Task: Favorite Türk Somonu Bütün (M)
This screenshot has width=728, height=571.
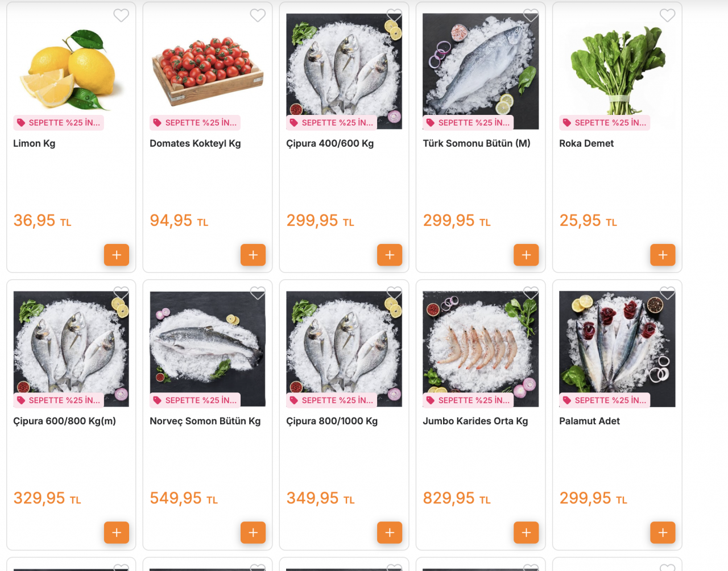Action: pos(531,15)
